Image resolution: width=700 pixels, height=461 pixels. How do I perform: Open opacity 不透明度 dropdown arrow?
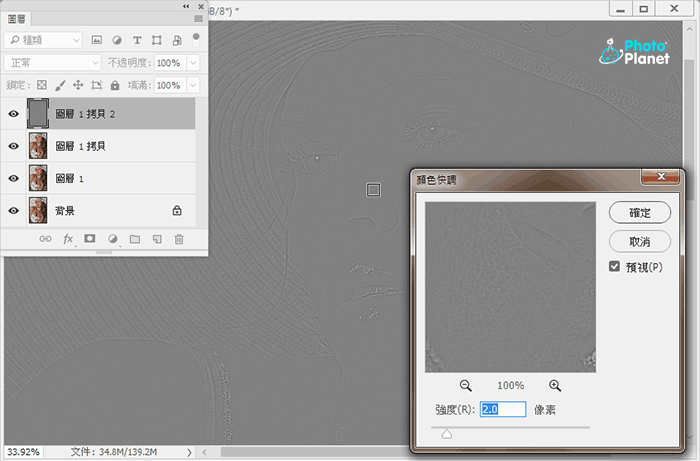pos(193,63)
